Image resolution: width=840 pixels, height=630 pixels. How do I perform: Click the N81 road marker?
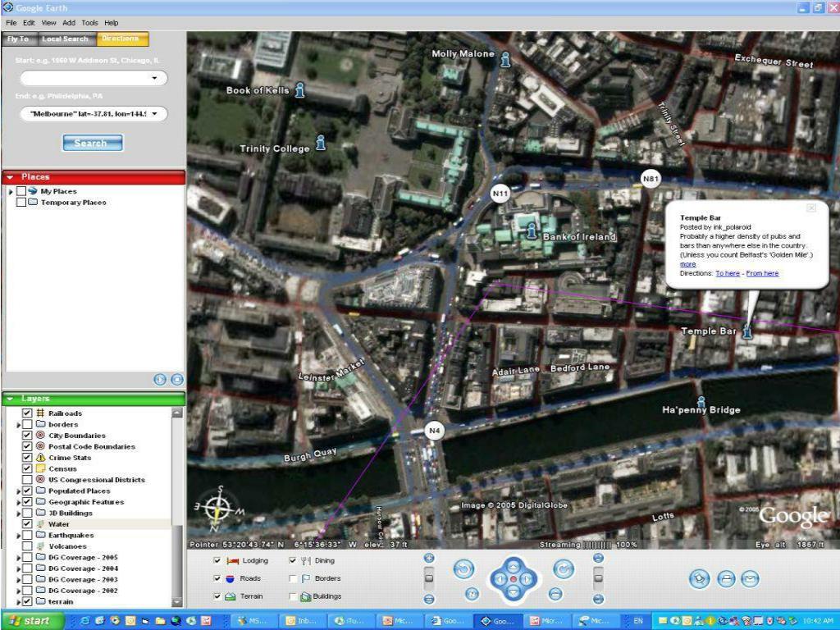(651, 178)
